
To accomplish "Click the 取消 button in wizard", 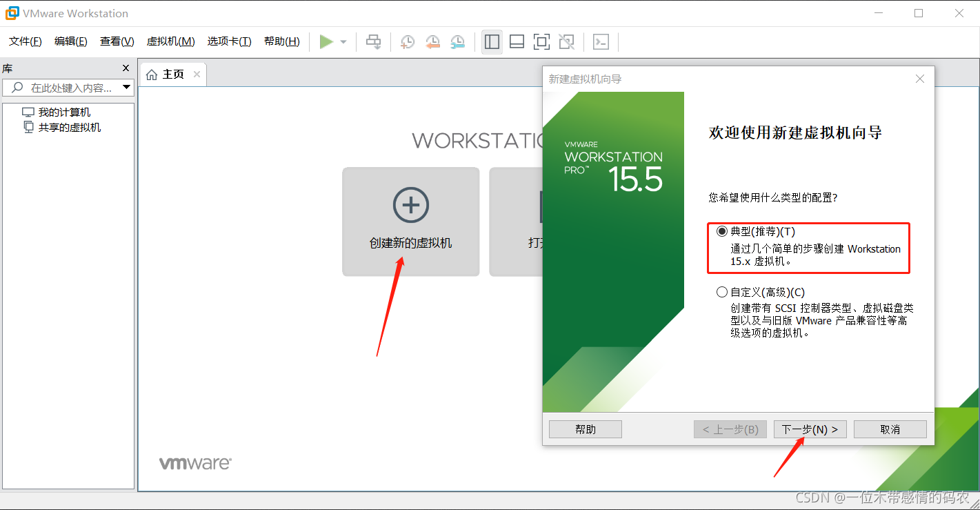I will coord(890,429).
